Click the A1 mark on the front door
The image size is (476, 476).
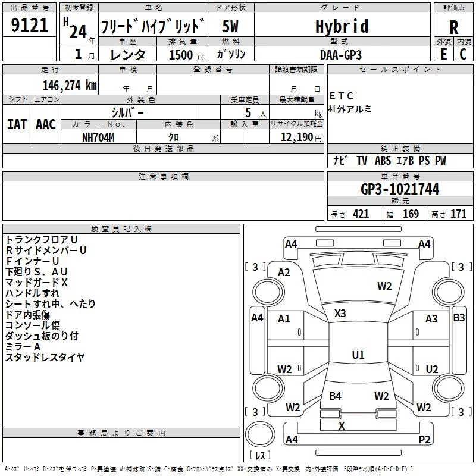click(284, 319)
